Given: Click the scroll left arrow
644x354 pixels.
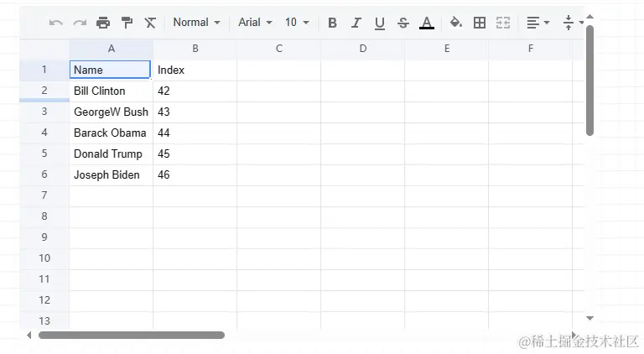Looking at the screenshot, I should coord(29,335).
